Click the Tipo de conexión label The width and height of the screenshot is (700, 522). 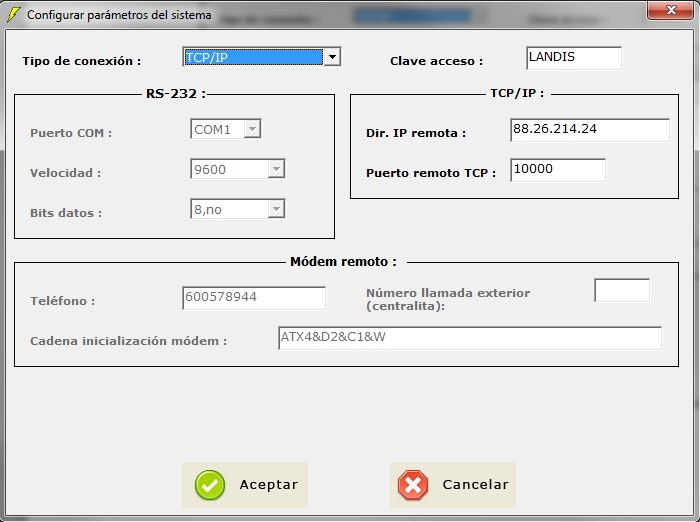click(x=82, y=61)
